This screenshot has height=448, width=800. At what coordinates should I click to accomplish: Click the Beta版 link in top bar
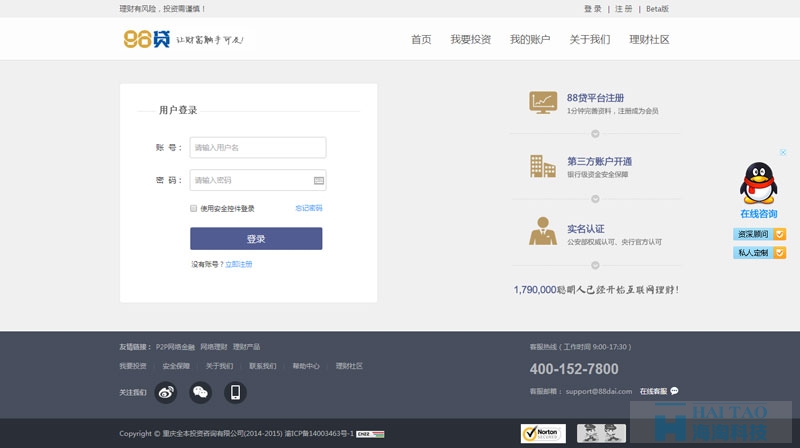(x=657, y=9)
